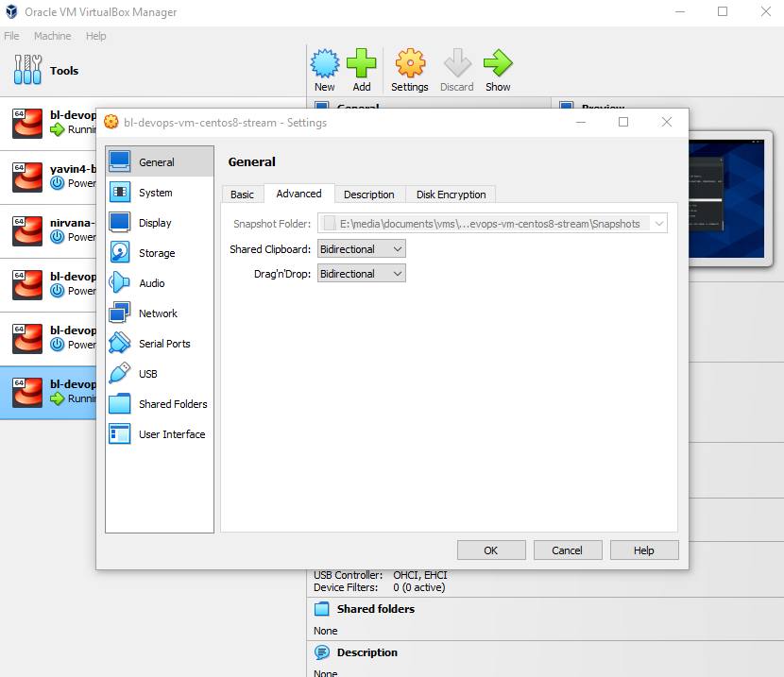Open the Help menu in the menu bar
The width and height of the screenshot is (784, 677).
[x=96, y=36]
